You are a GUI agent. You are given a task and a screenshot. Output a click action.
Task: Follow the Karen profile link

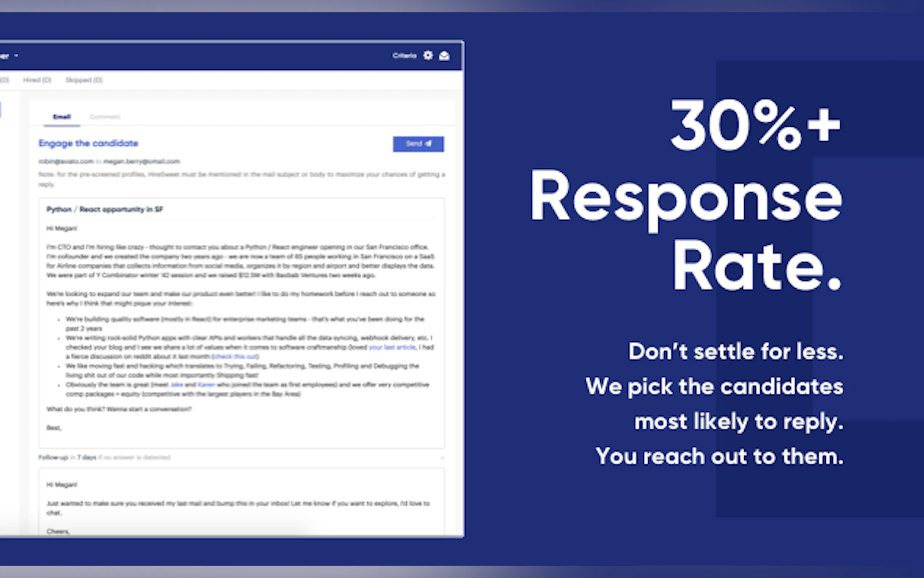(x=206, y=385)
